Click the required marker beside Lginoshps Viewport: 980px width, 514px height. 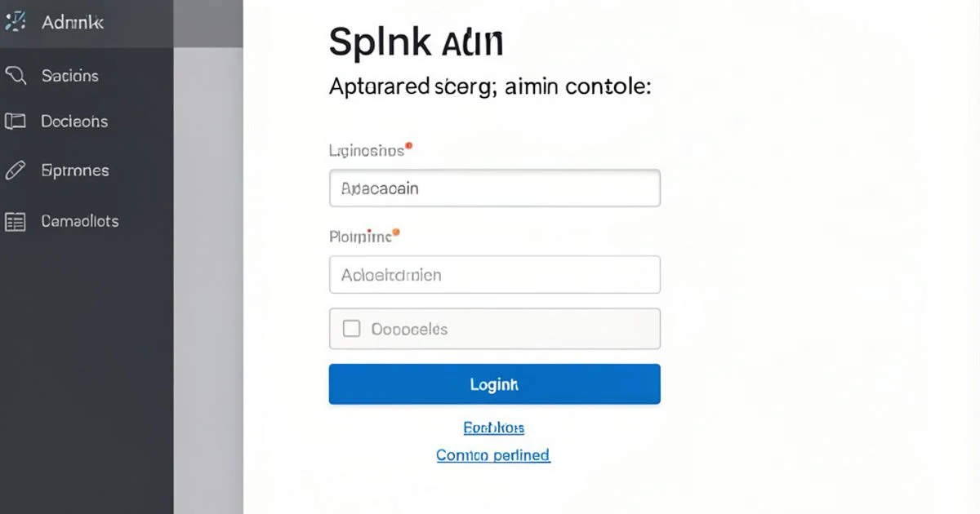[408, 144]
